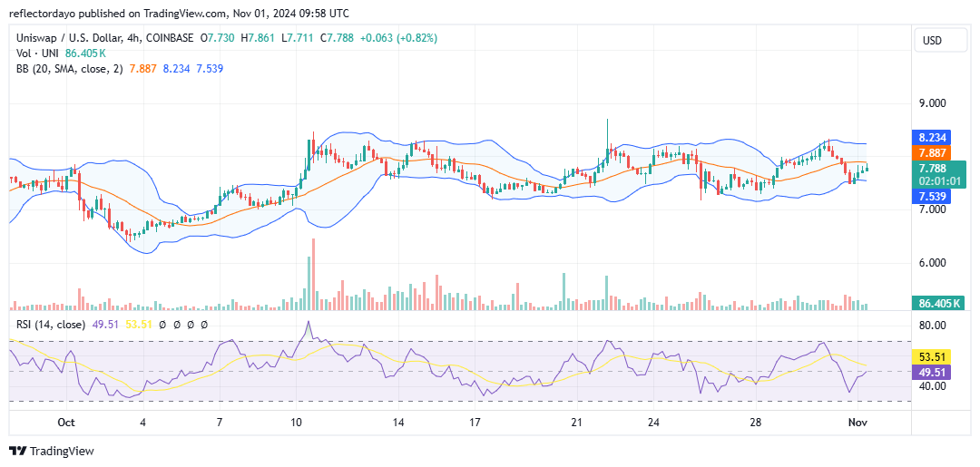Click the TradingView logo icon at the bottom
980x467 pixels.
[17, 451]
